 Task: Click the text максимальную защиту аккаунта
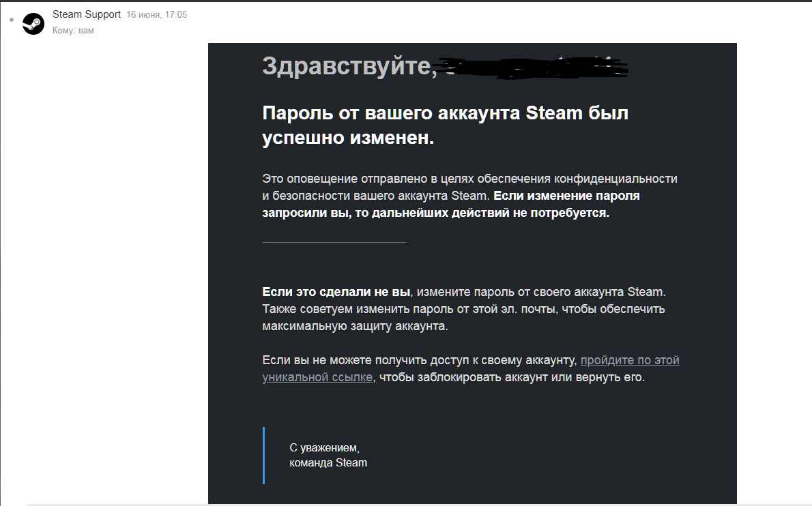pos(355,326)
